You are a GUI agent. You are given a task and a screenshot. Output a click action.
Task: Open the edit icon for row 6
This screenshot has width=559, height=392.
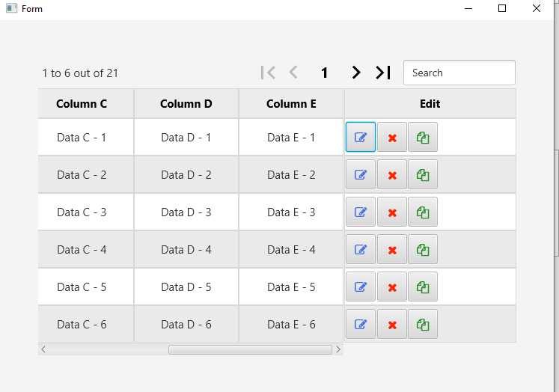[361, 325]
